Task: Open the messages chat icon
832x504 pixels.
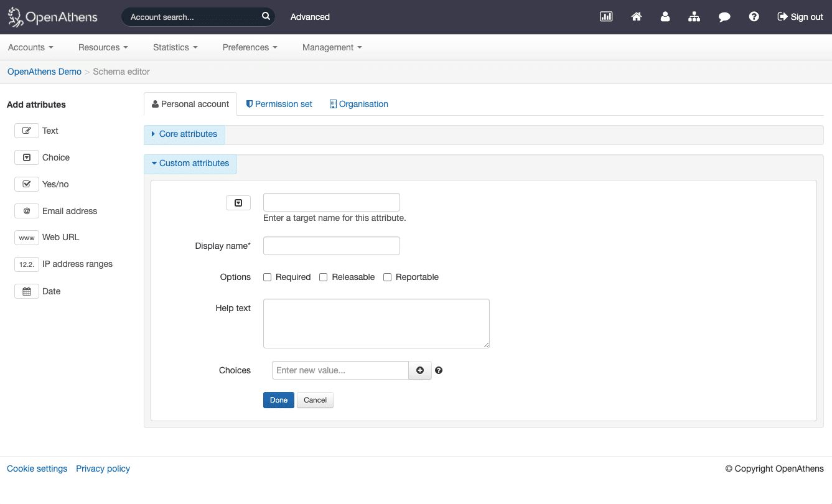Action: pos(724,16)
